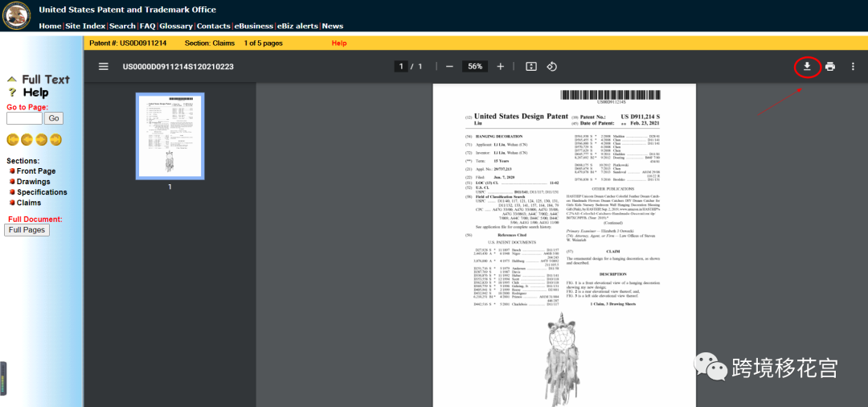
Task: Click the 'Patent #: US0D0911214' text
Action: click(128, 43)
